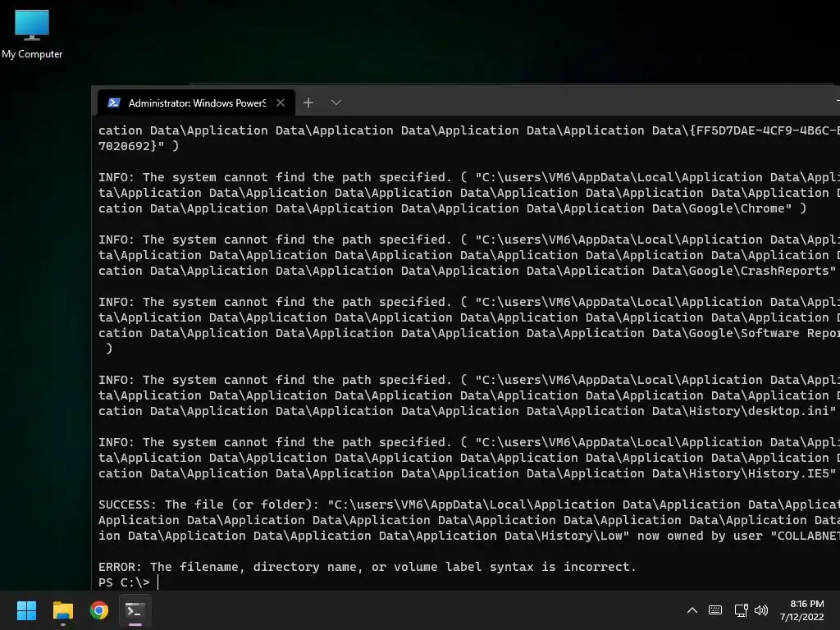This screenshot has width=840, height=630.
Task: Click the PS C:\> prompt line
Action: [x=125, y=582]
